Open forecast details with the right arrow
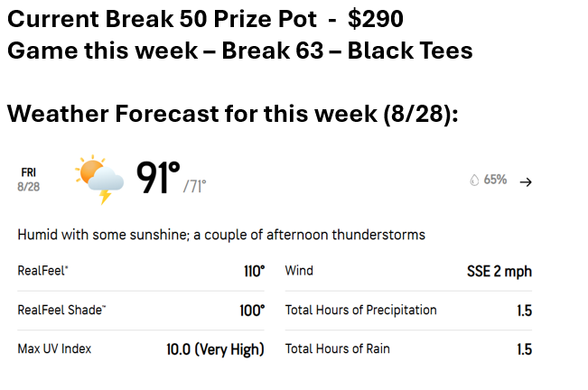The image size is (588, 390). (526, 182)
